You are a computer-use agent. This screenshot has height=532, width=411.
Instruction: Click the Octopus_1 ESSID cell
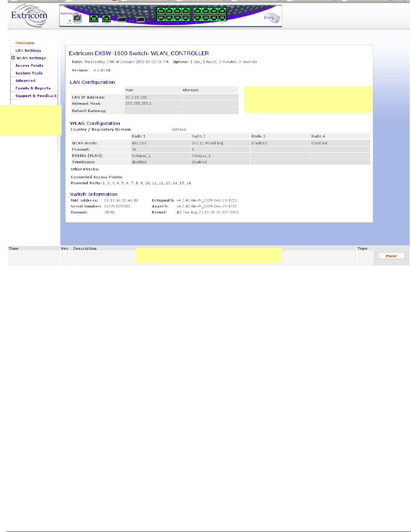141,156
